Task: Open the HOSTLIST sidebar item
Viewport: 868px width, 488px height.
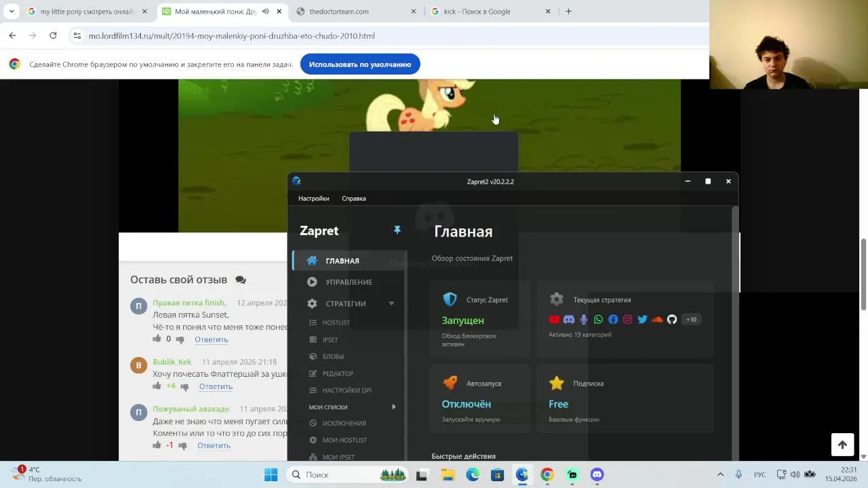Action: [336, 323]
